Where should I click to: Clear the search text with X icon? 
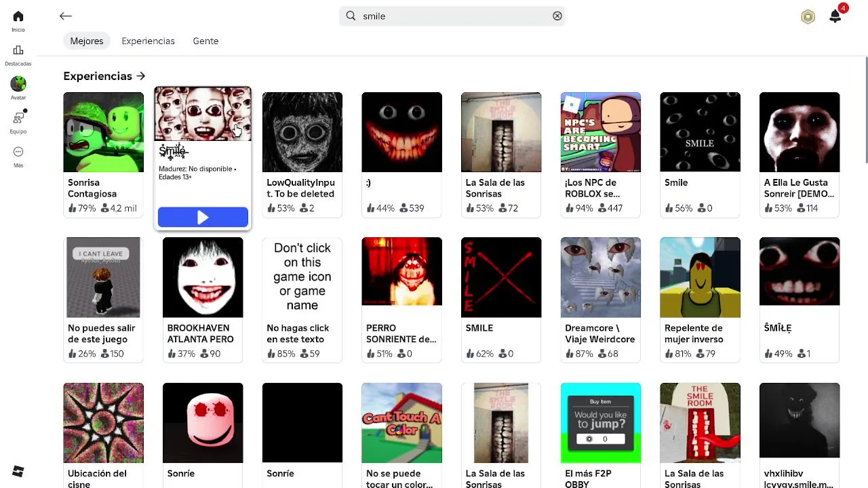(x=557, y=16)
